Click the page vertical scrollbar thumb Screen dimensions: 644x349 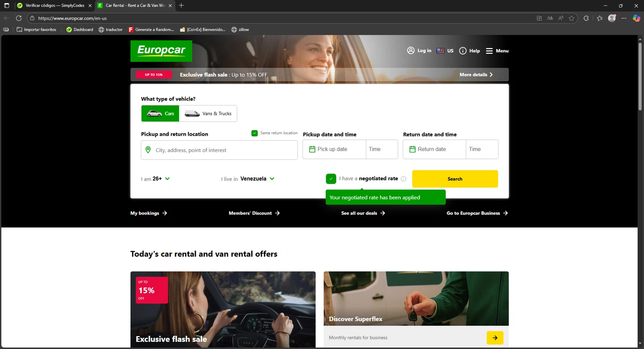(x=640, y=76)
